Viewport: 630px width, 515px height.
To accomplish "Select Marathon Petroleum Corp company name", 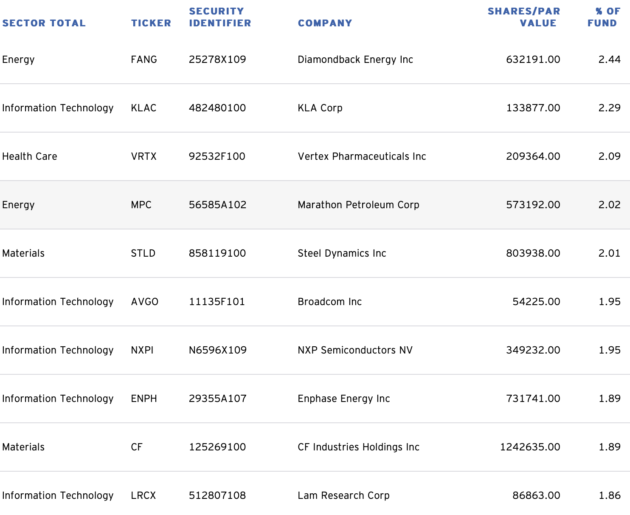I will pos(358,205).
